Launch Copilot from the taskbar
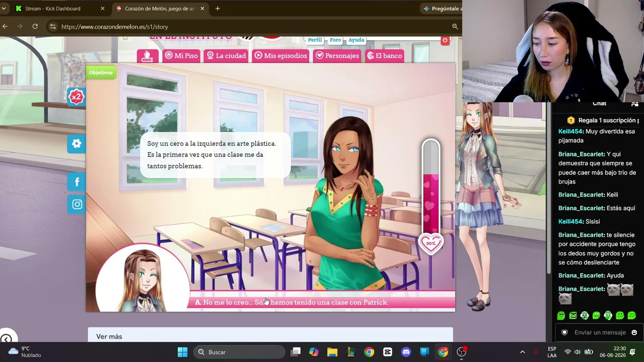This screenshot has width=644, height=362. coord(314,352)
